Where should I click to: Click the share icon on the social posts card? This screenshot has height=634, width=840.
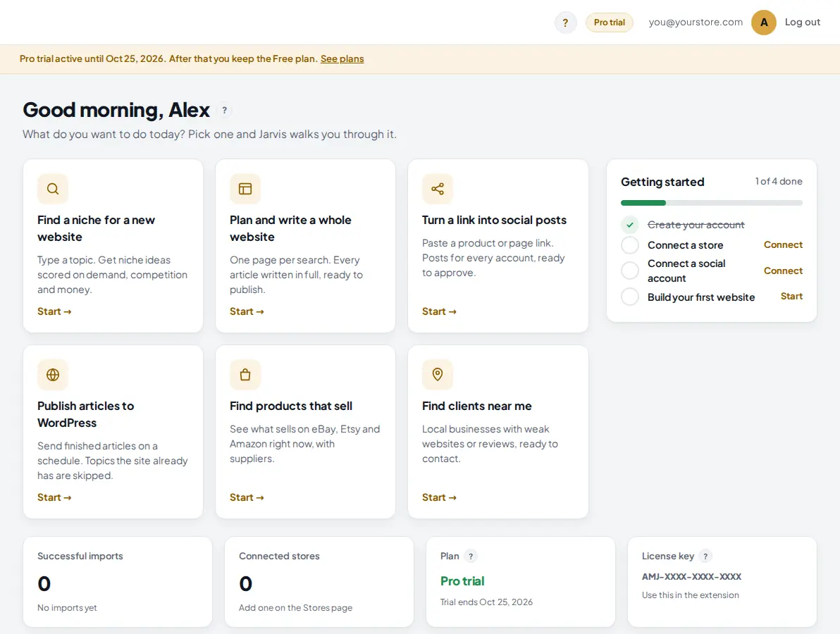(x=437, y=189)
